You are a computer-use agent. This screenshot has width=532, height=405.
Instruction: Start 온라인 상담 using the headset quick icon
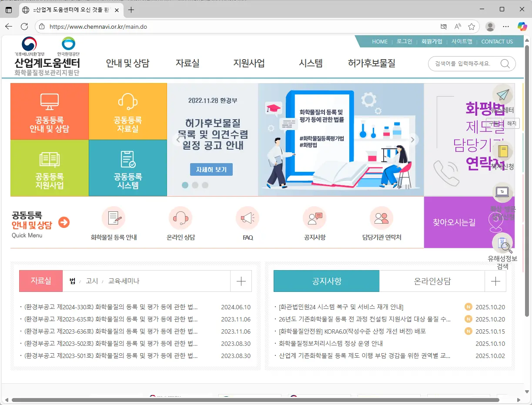coord(181,218)
